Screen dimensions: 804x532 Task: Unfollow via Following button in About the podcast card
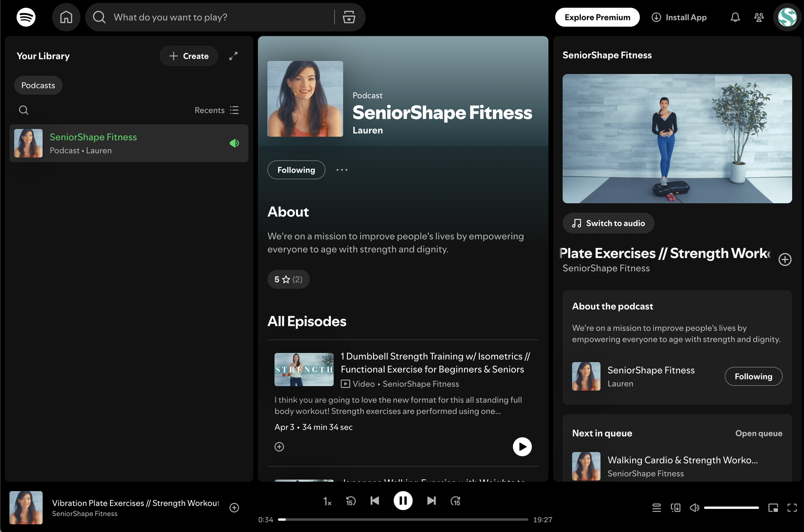pos(754,376)
